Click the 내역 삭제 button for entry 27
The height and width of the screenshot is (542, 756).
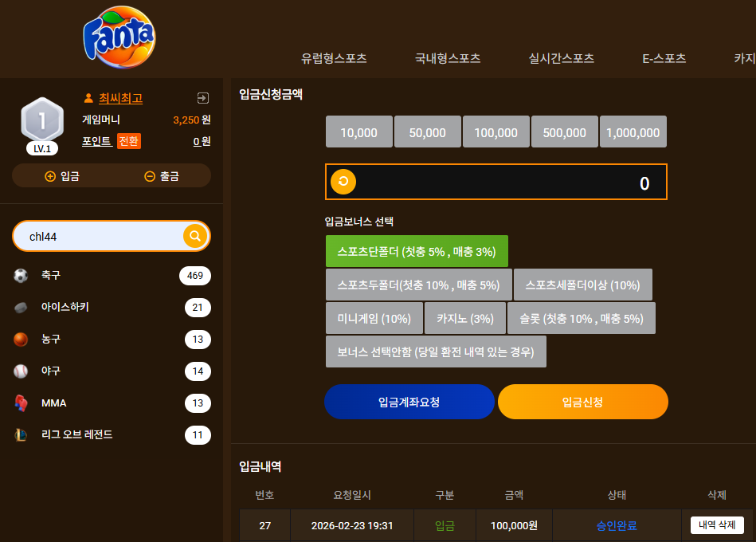coord(717,525)
